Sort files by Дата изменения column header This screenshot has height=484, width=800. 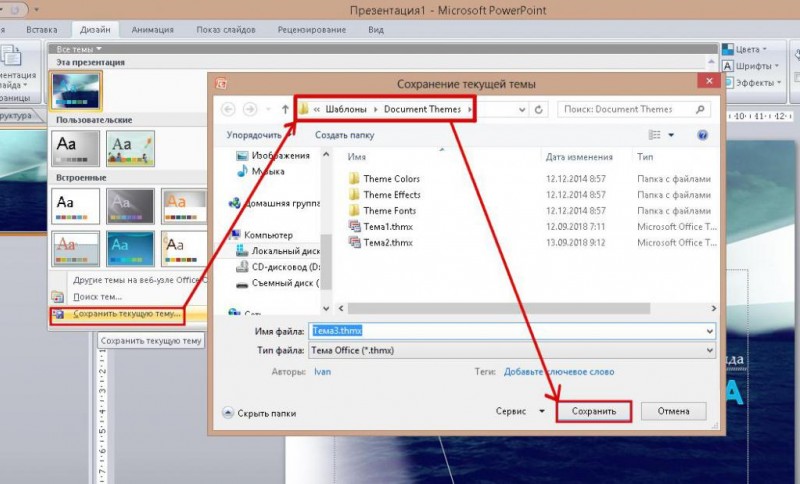click(x=579, y=157)
